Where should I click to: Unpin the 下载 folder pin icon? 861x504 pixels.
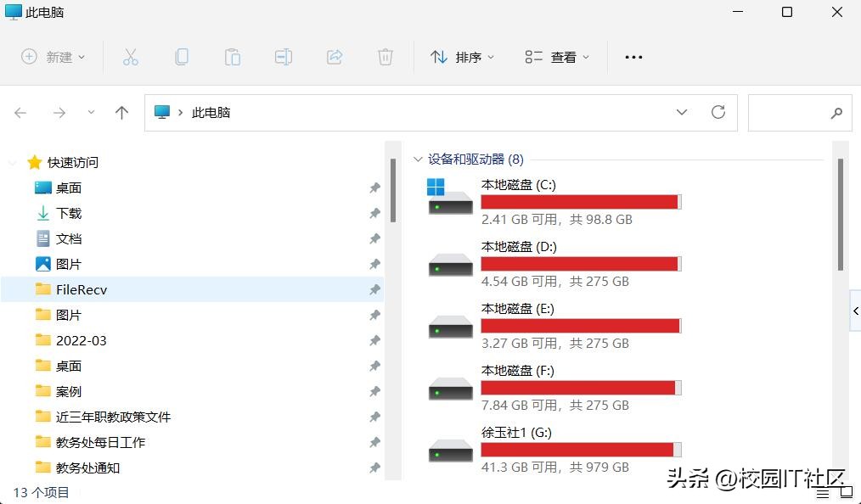coord(374,213)
